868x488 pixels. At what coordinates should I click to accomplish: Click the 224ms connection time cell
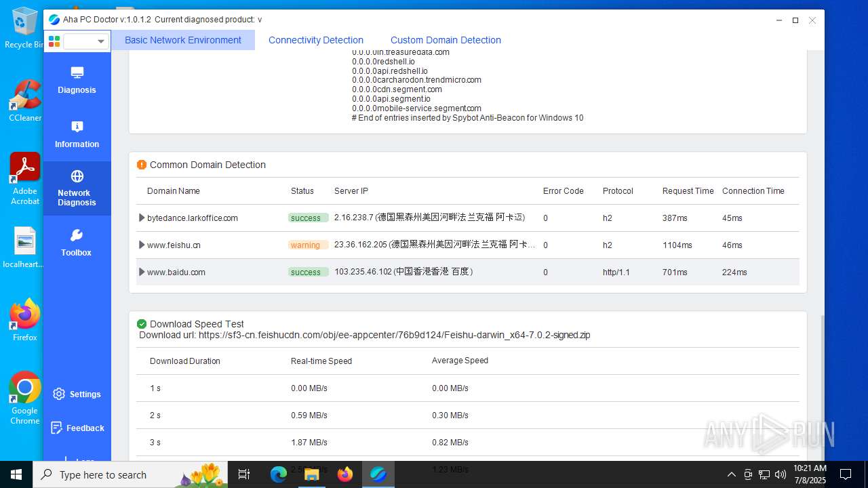[734, 272]
